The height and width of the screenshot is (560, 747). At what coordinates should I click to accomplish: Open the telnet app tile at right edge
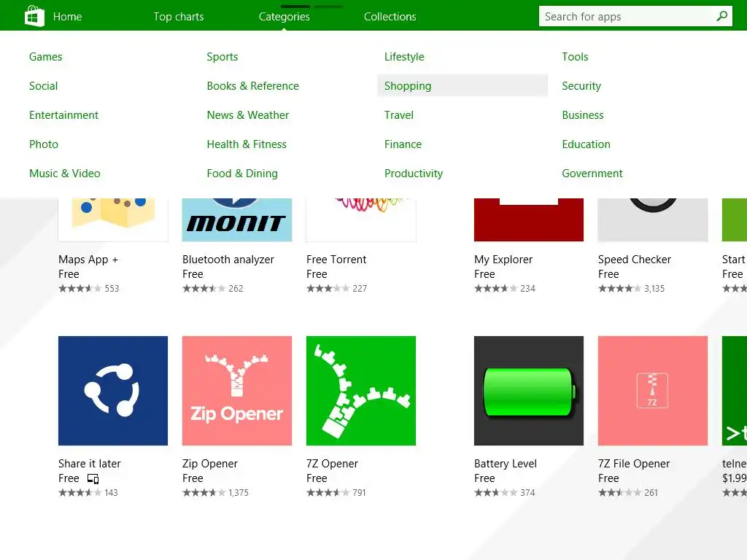pos(734,391)
